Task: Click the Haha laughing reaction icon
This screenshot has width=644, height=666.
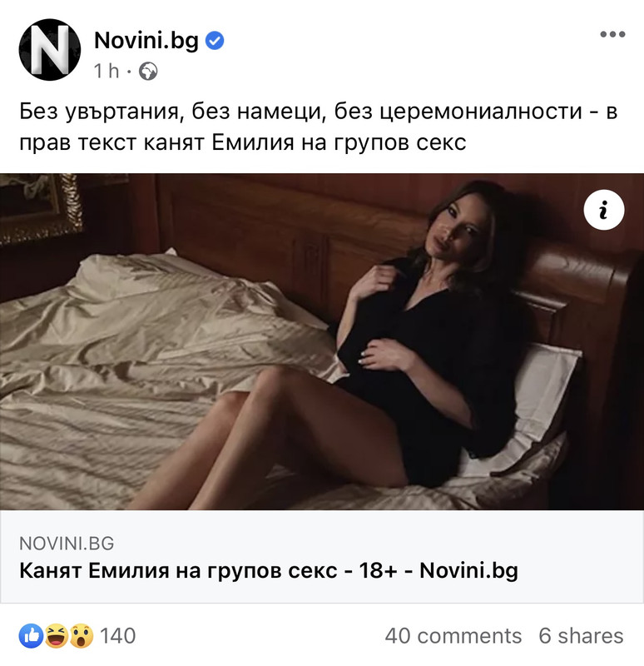Action: [x=56, y=636]
